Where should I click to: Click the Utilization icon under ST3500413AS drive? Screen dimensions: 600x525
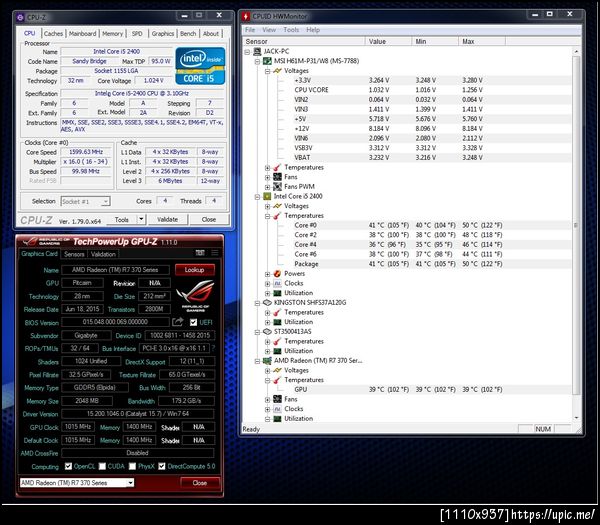pos(278,351)
